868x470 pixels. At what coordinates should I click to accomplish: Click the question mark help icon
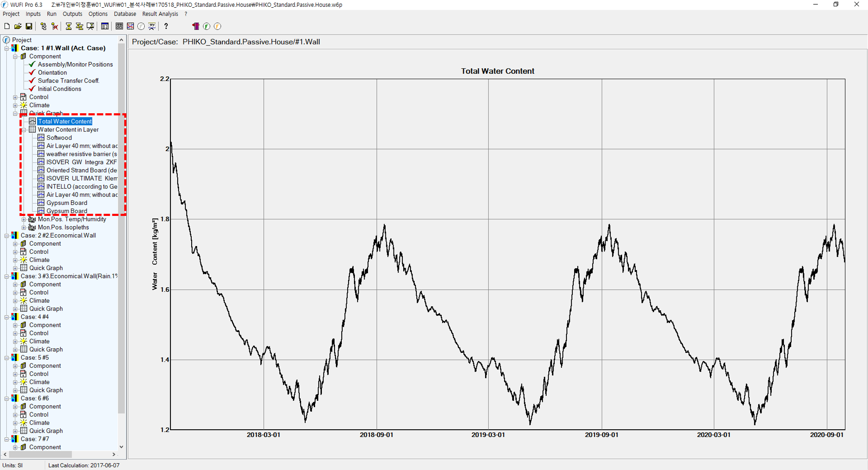point(166,26)
